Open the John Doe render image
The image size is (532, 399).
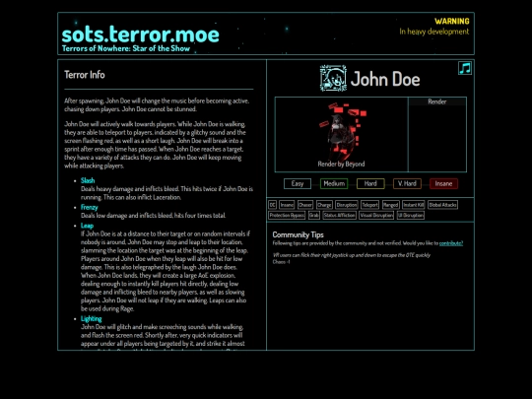click(342, 131)
